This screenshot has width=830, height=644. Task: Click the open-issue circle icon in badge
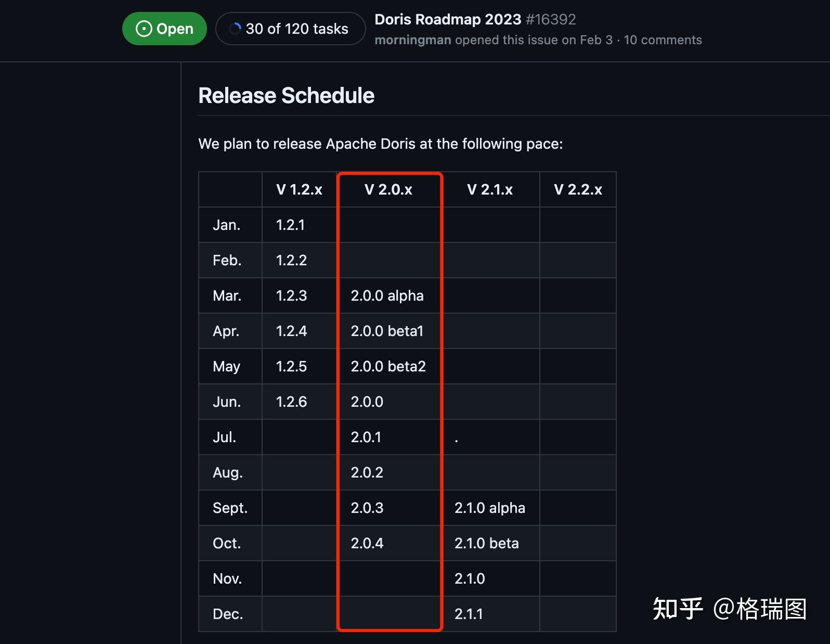point(144,29)
